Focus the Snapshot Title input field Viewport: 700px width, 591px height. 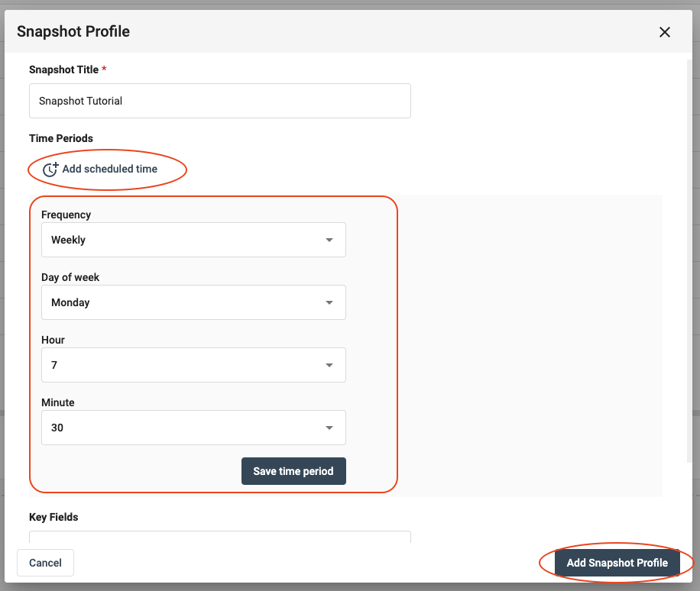point(219,101)
